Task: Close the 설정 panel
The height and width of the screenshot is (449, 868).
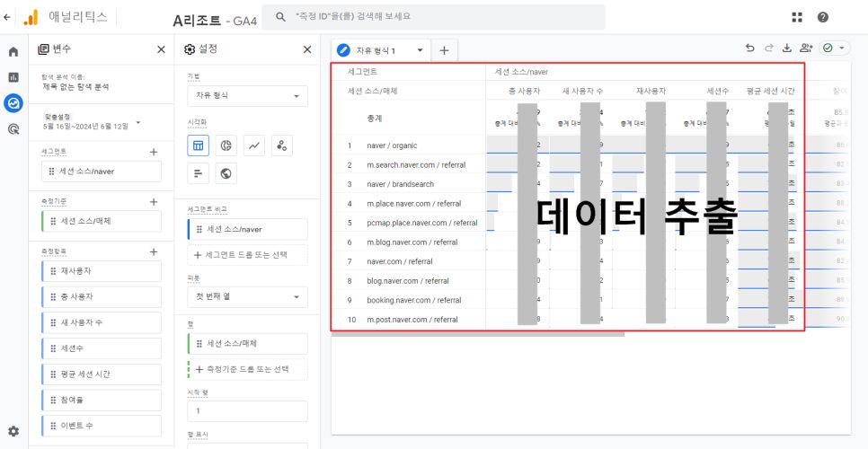Action: point(307,49)
